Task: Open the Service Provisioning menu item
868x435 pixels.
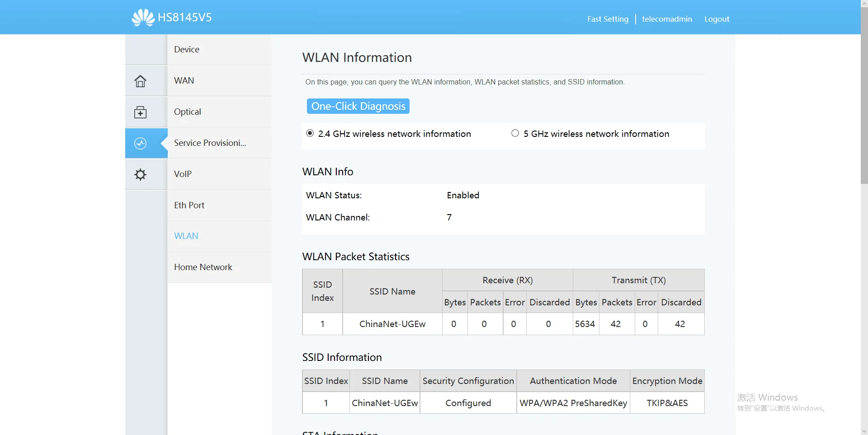Action: pos(210,143)
